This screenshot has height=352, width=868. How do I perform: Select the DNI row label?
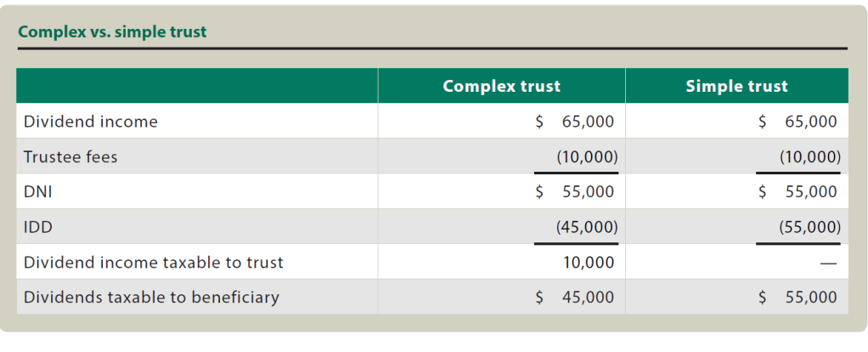[x=37, y=192]
